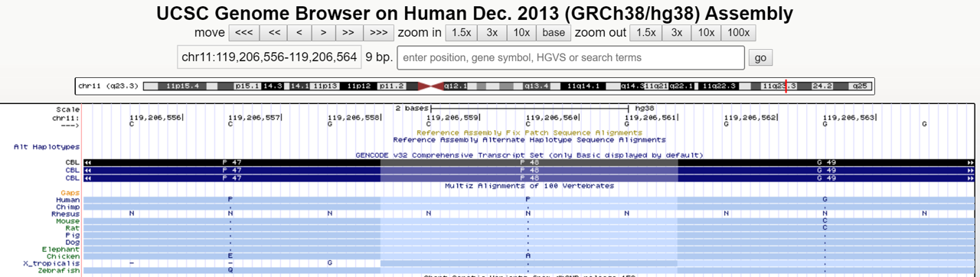Click the 'P' amino acid in the Human row under codon 47
The height and width of the screenshot is (277, 980).
click(230, 200)
